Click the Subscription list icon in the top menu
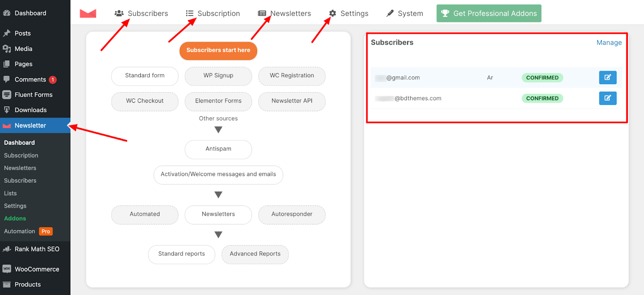Screen dimensions: 644x295 tap(190, 13)
